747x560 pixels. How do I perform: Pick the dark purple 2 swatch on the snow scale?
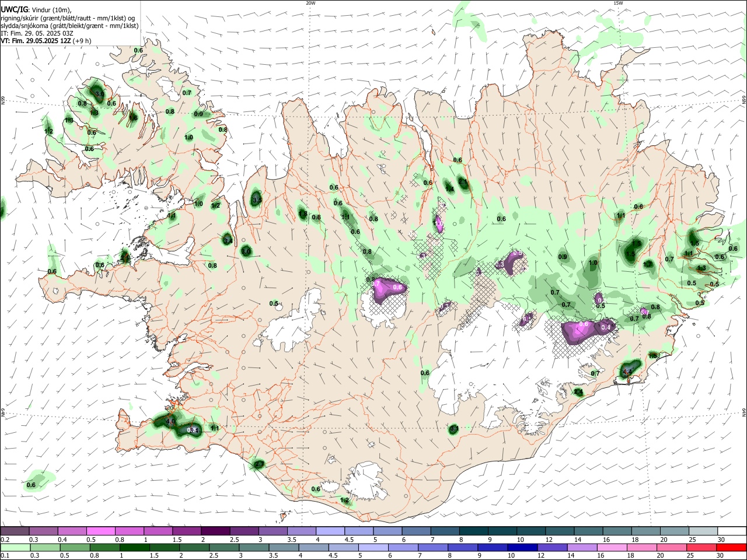pos(215,531)
